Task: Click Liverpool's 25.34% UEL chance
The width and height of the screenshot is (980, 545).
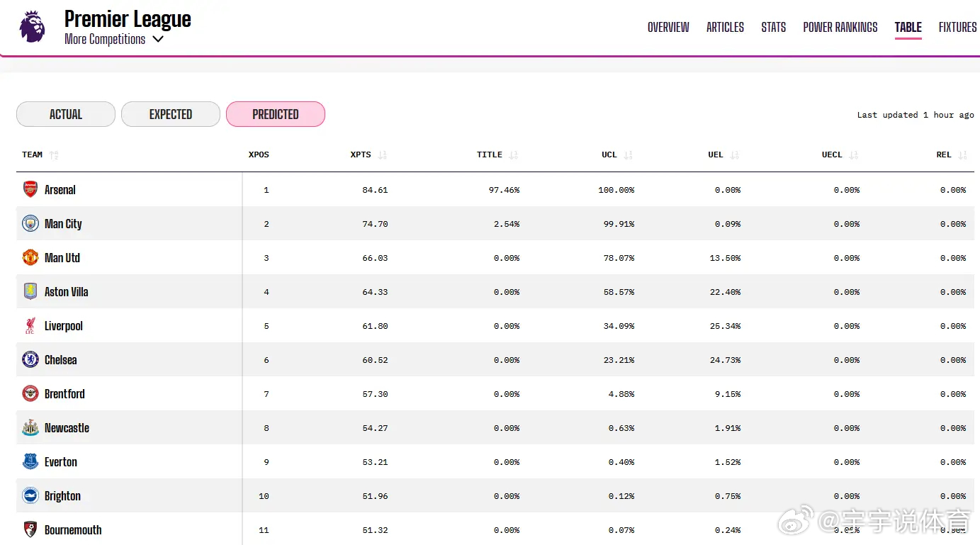Action: 725,326
